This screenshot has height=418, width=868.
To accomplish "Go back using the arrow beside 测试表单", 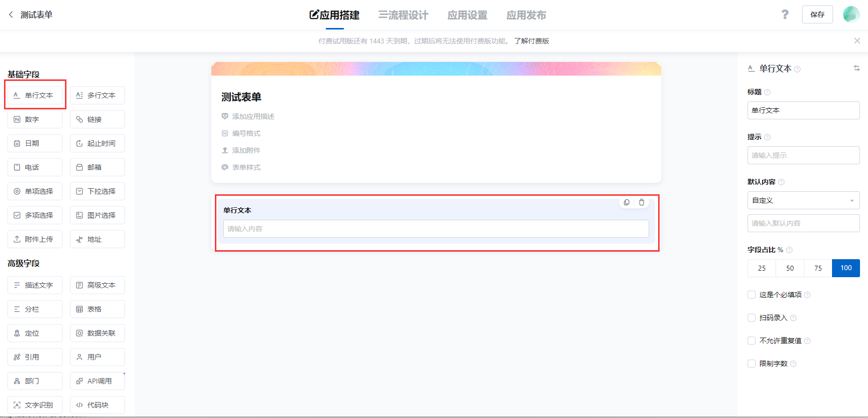I will coord(11,14).
